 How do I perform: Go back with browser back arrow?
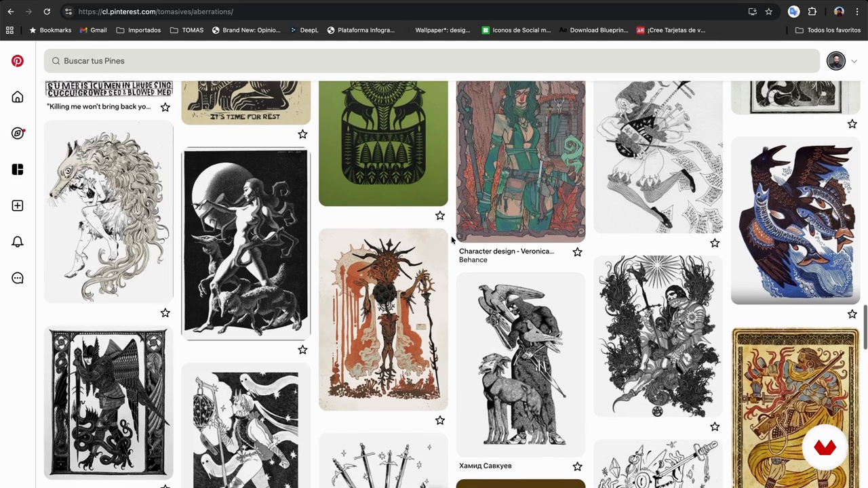[11, 12]
